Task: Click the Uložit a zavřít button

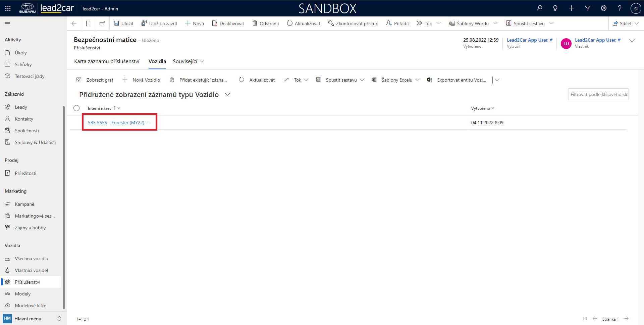Action: tap(159, 24)
